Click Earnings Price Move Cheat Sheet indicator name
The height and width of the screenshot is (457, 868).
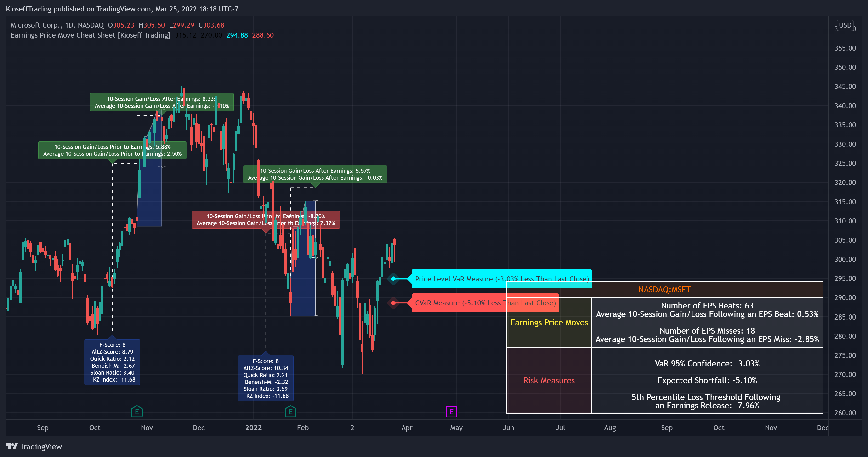pyautogui.click(x=90, y=35)
